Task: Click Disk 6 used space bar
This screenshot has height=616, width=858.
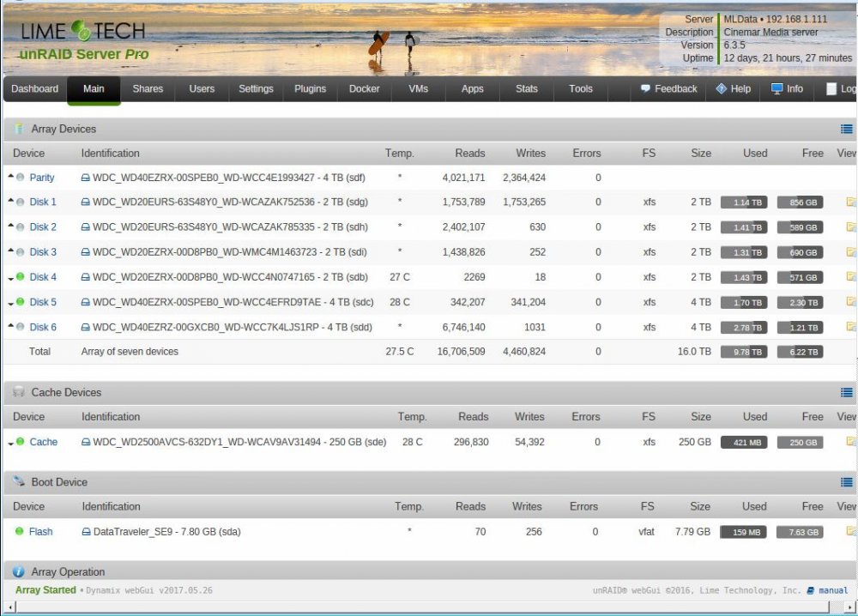Action: point(744,328)
